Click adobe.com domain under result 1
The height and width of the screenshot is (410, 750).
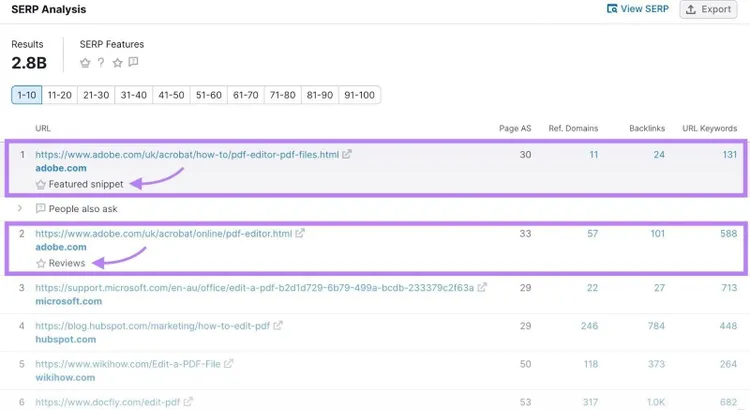[x=61, y=168]
